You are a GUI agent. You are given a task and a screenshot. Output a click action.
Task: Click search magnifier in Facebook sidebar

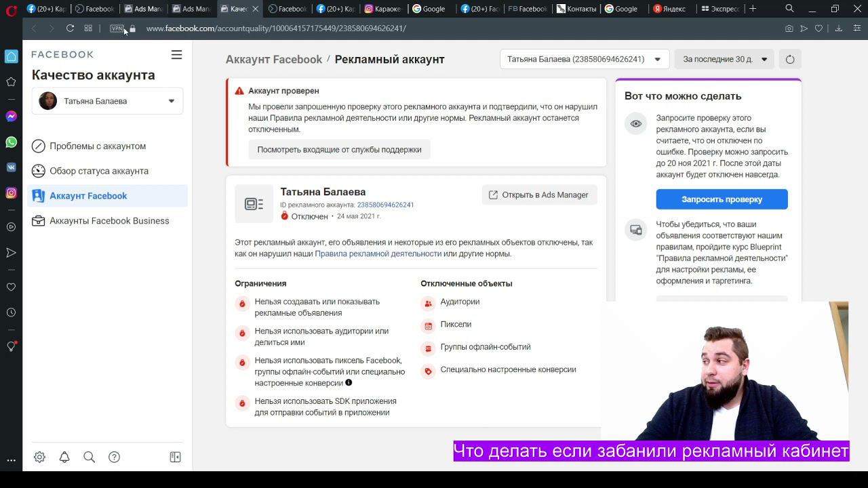pos(89,457)
